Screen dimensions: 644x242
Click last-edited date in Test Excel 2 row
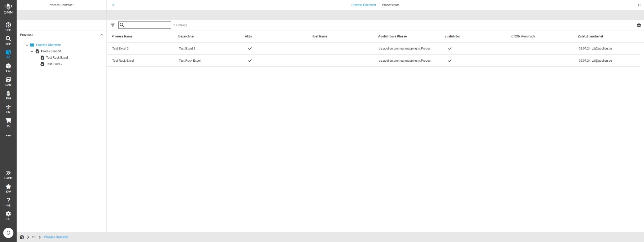tap(595, 49)
